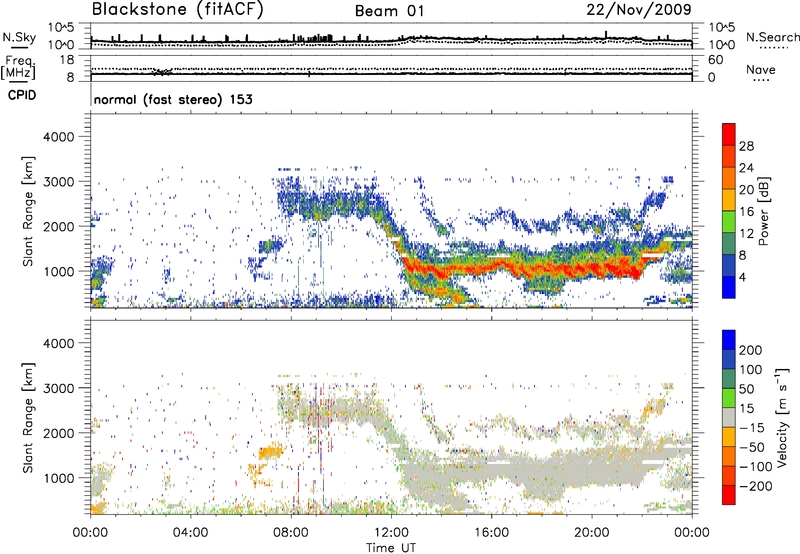Image resolution: width=800 pixels, height=554 pixels.
Task: Click the 'Time UT' axis label
Action: [x=391, y=548]
